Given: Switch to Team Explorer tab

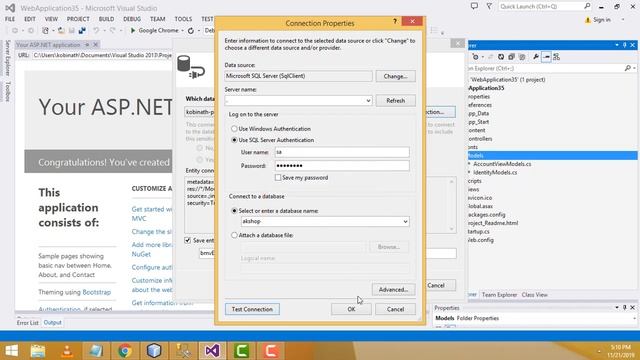Looking at the screenshot, I should point(499,295).
